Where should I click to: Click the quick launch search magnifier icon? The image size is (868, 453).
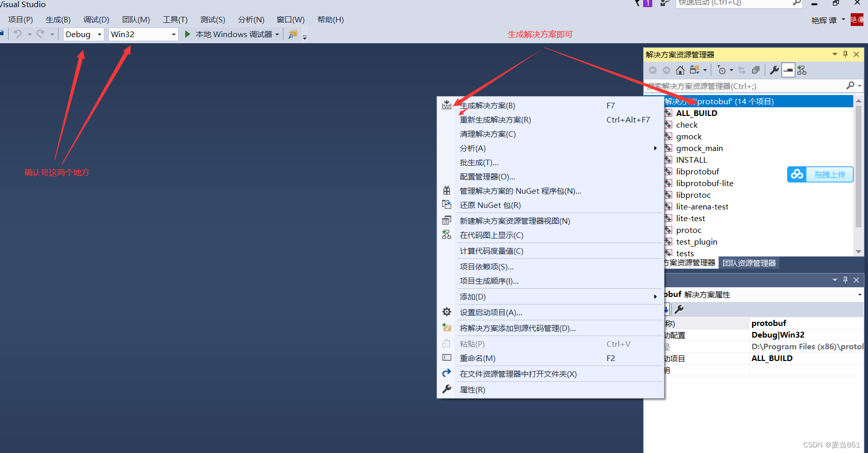(x=797, y=3)
